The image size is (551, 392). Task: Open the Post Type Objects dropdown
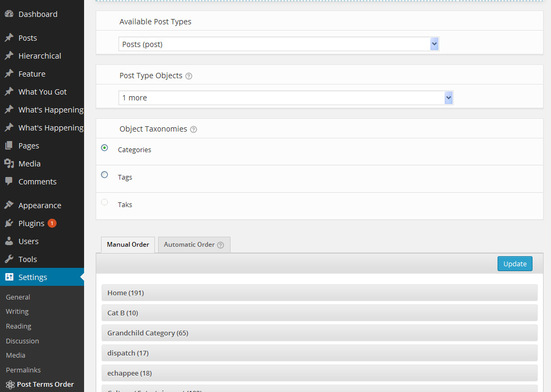pyautogui.click(x=286, y=98)
